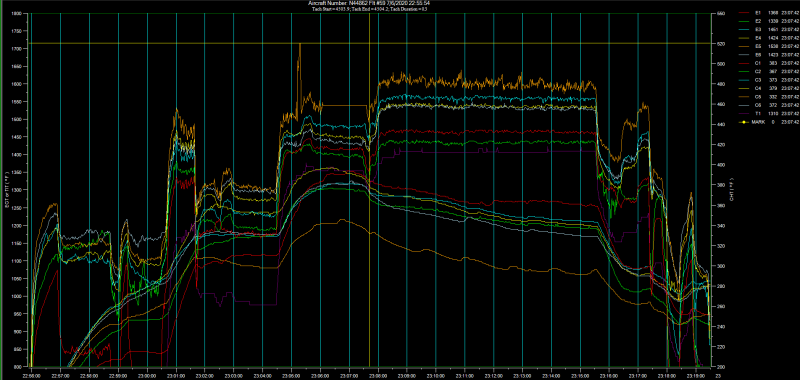Click the 1800 label on left axis
This screenshot has height=380, width=800.
(17, 13)
